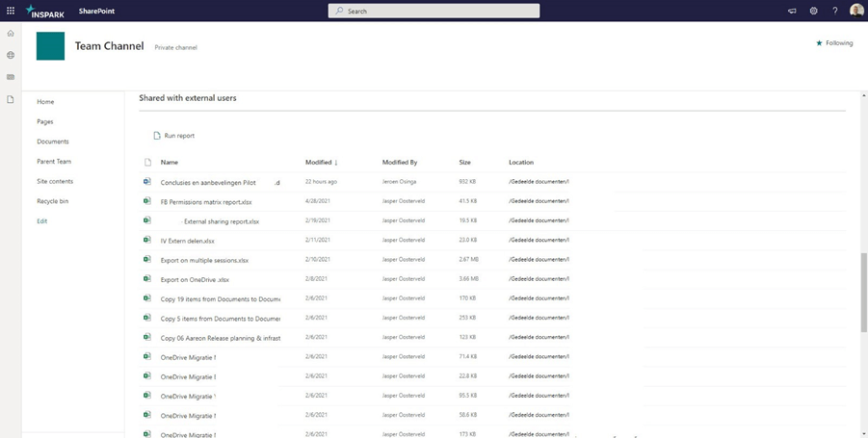Viewport: 868px width, 438px height.
Task: Click the Edit navigation link
Action: tap(42, 221)
